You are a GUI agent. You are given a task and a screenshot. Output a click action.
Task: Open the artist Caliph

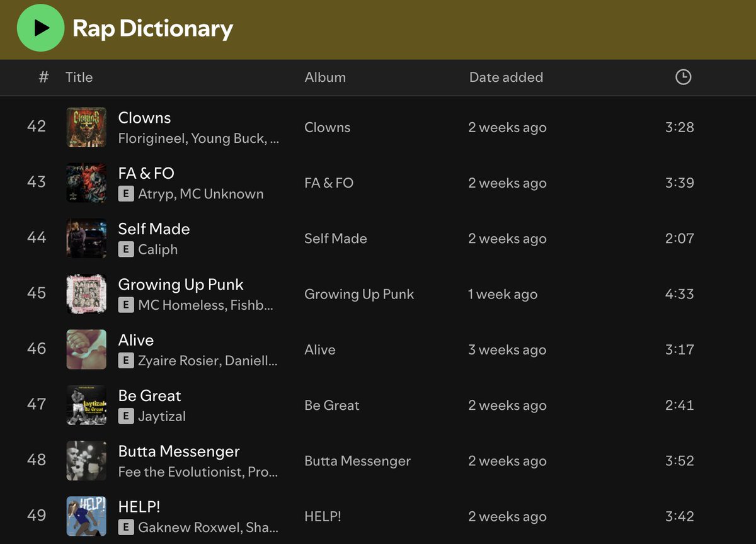pos(157,249)
